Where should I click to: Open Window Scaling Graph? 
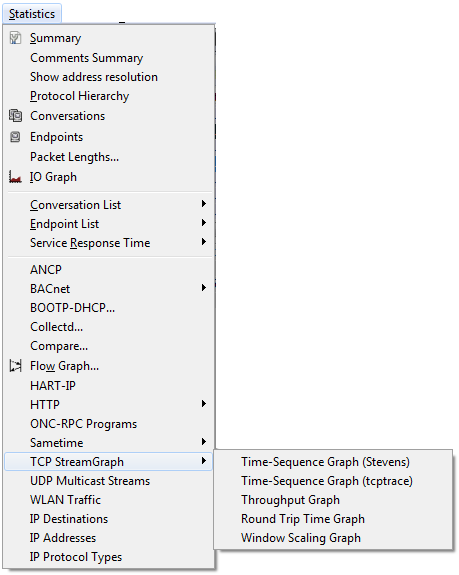coord(301,538)
